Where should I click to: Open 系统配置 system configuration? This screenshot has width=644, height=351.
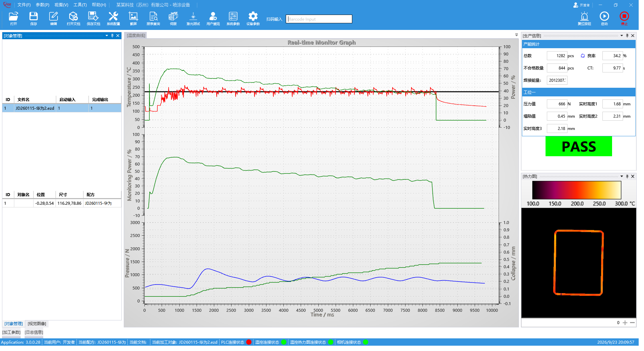[113, 19]
